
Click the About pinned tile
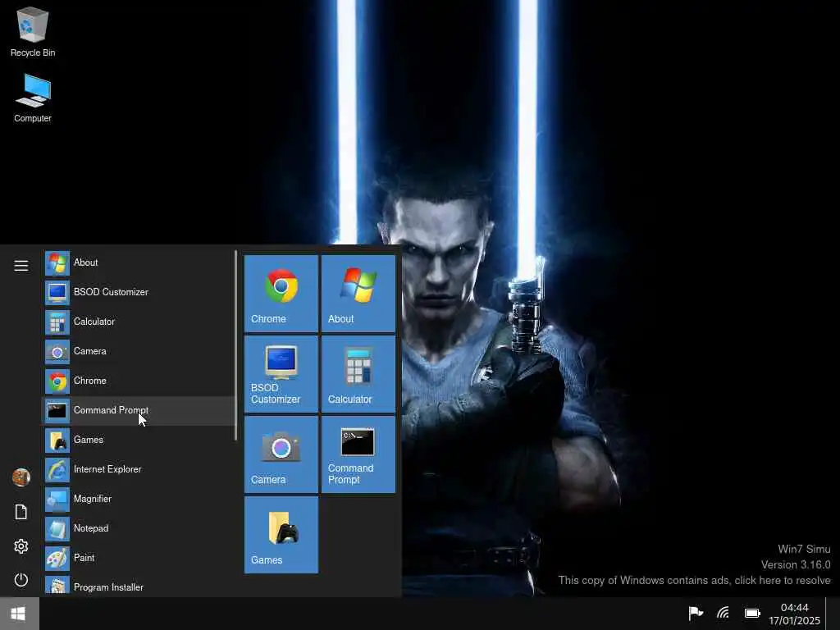(x=358, y=294)
